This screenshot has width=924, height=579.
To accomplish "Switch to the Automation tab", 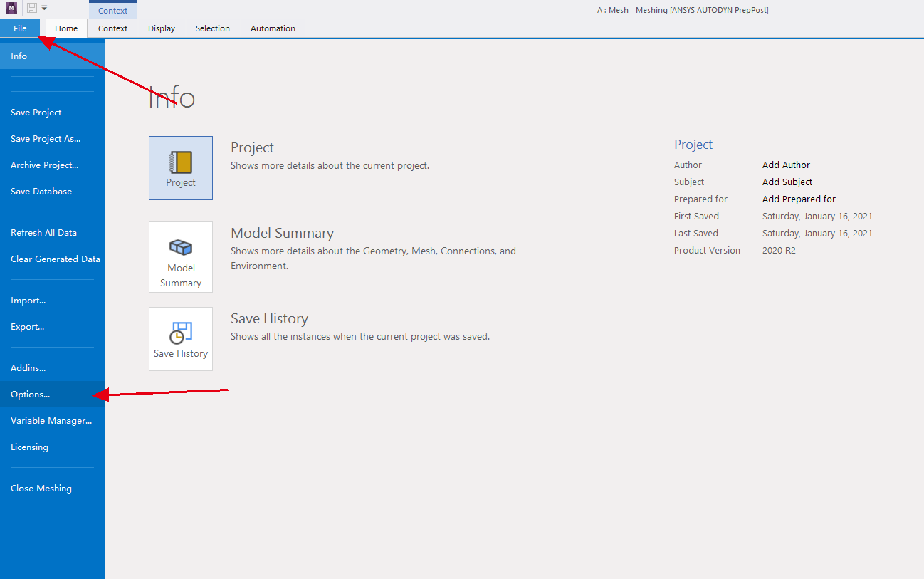I will coord(273,28).
